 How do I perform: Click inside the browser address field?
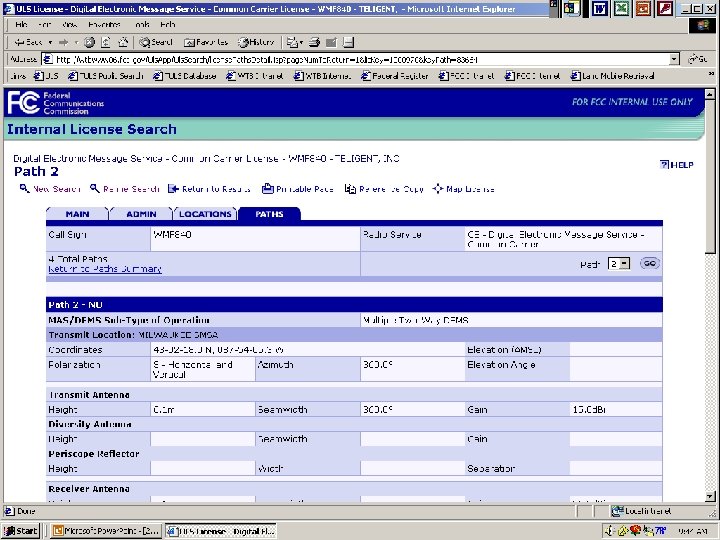pyautogui.click(x=350, y=59)
